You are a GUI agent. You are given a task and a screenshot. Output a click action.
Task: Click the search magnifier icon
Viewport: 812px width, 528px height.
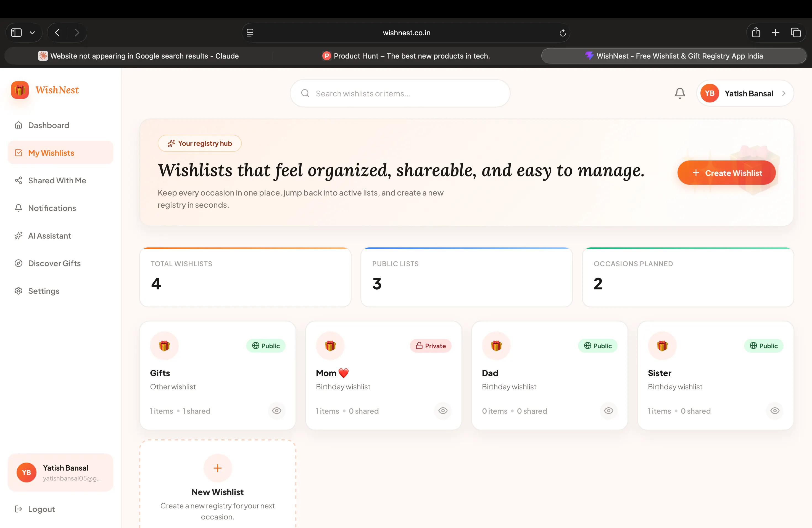(305, 93)
